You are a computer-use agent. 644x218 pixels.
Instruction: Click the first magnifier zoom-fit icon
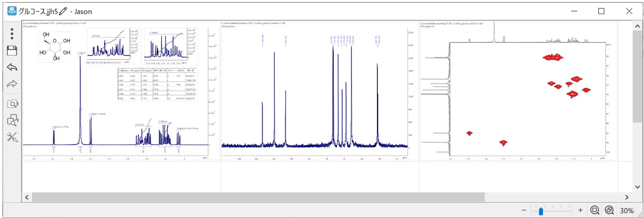coord(595,210)
